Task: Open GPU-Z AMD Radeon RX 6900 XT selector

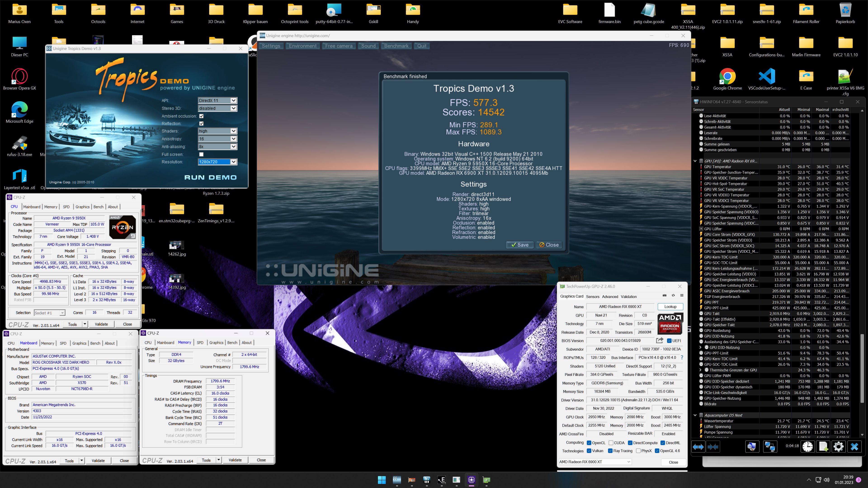Action: click(594, 462)
